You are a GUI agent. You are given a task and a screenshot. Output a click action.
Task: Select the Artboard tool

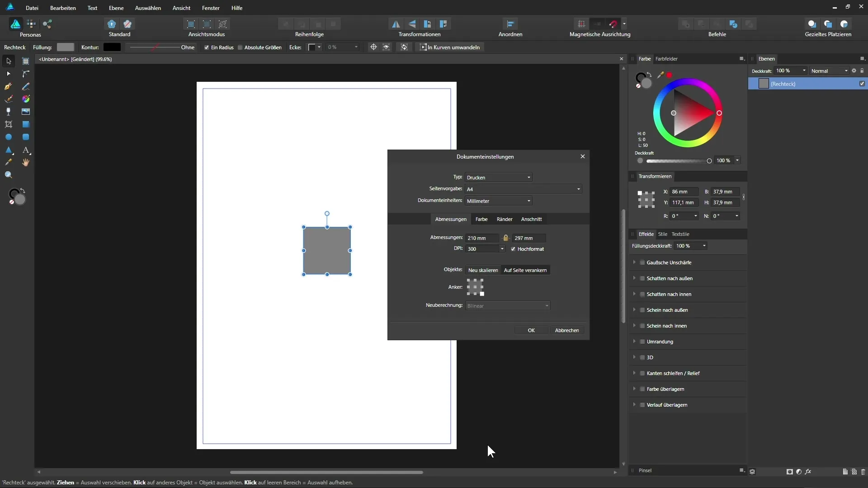(x=26, y=61)
